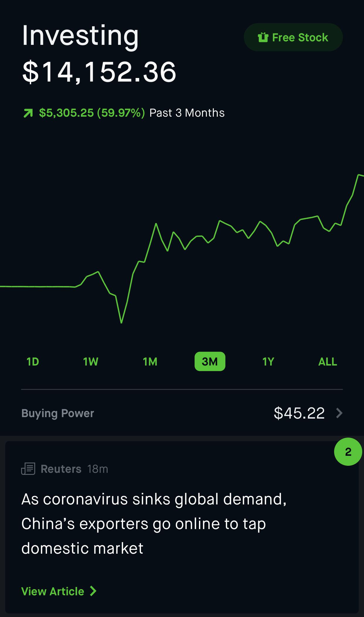Tap the green upward gain arrow icon
Viewport: 364px width, 617px height.
[28, 113]
